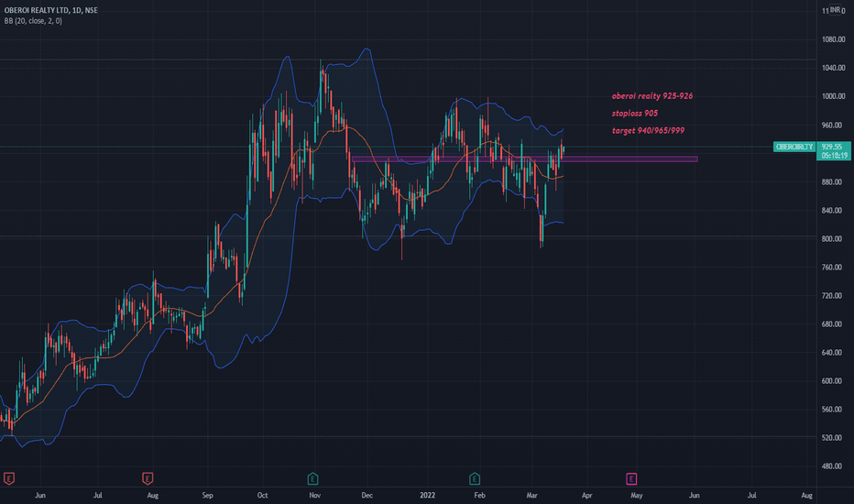Click the OBEROIRLTY symbol price tag
Image resolution: width=854 pixels, height=504 pixels.
(x=794, y=147)
